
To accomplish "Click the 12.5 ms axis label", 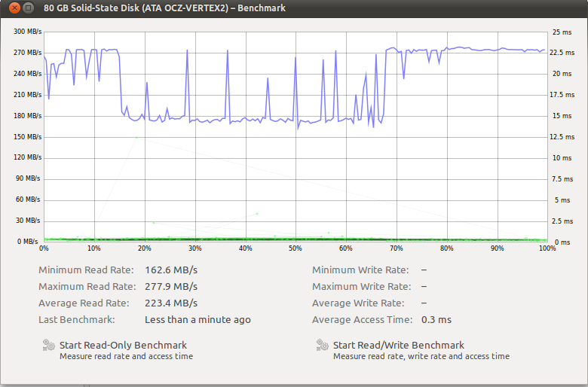I will [562, 137].
